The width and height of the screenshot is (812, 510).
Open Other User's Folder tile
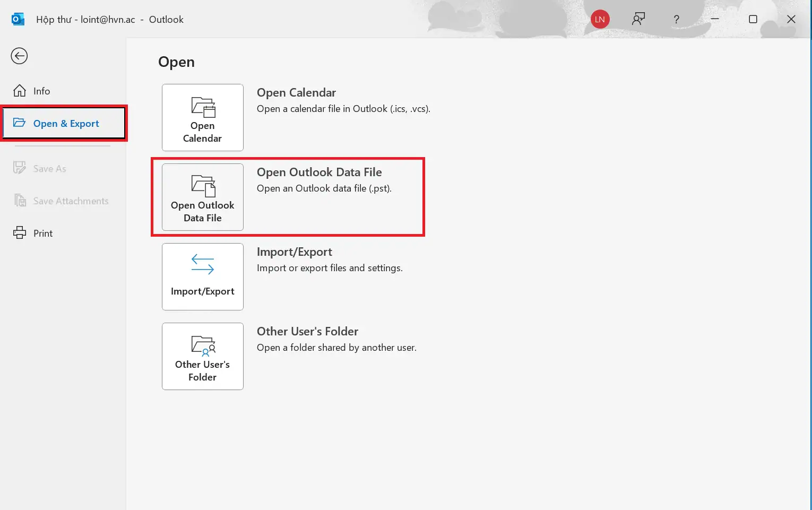(203, 356)
